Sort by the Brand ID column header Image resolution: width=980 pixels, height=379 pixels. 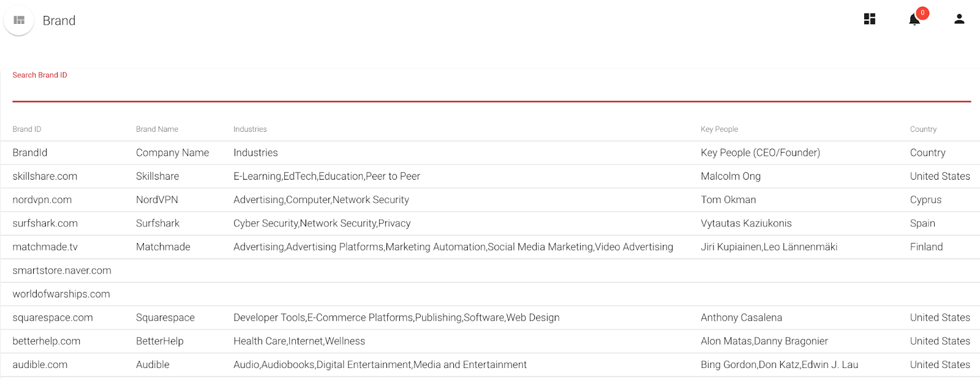point(27,129)
